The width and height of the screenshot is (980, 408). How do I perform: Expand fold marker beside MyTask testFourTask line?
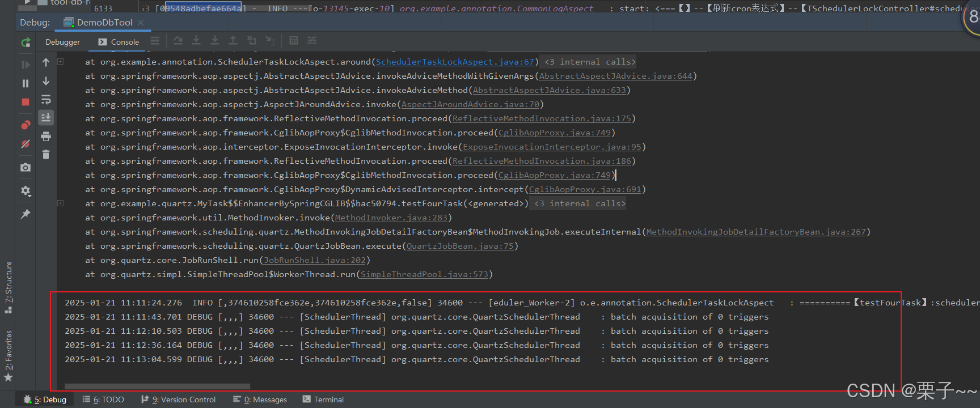point(61,203)
